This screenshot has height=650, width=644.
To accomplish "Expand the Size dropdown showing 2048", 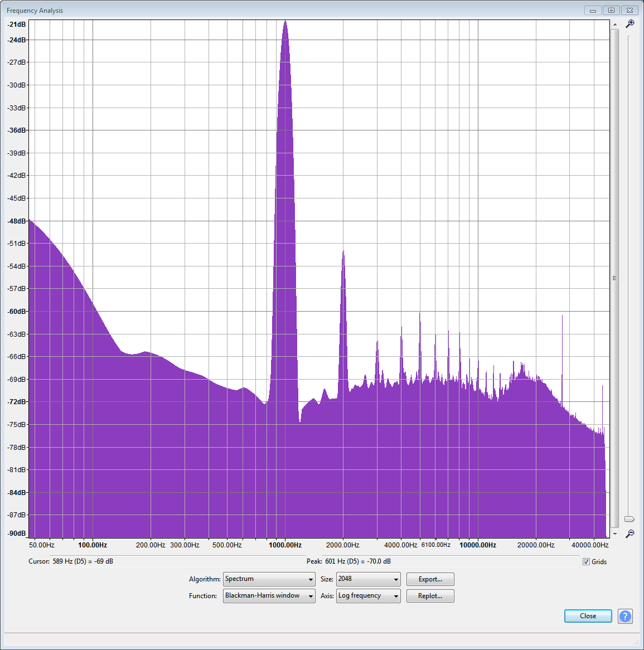I will click(x=368, y=579).
